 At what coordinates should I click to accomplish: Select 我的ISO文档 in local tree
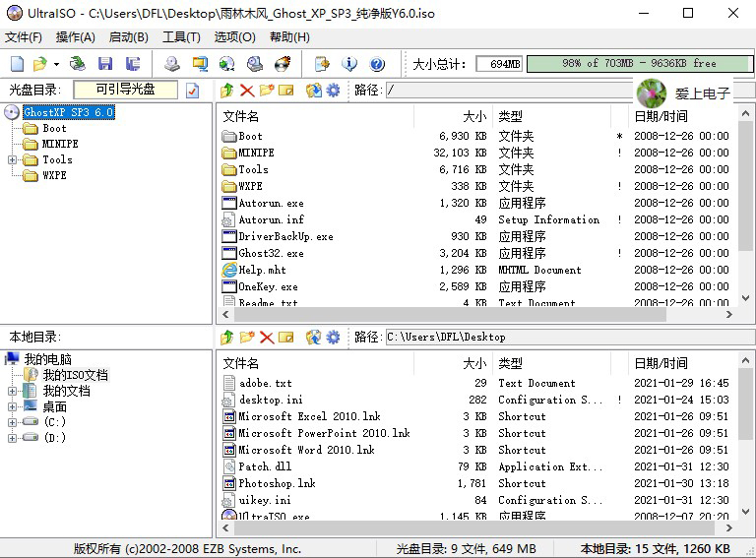click(76, 375)
